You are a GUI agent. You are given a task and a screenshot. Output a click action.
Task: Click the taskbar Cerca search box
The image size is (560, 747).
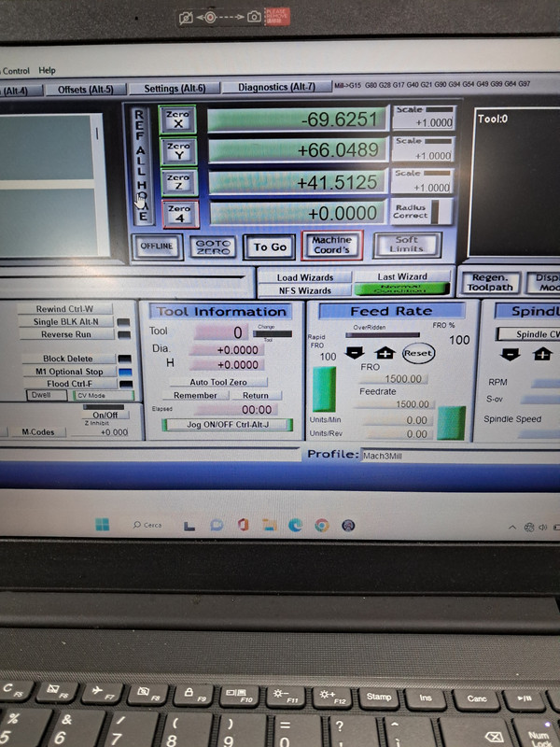tap(147, 525)
